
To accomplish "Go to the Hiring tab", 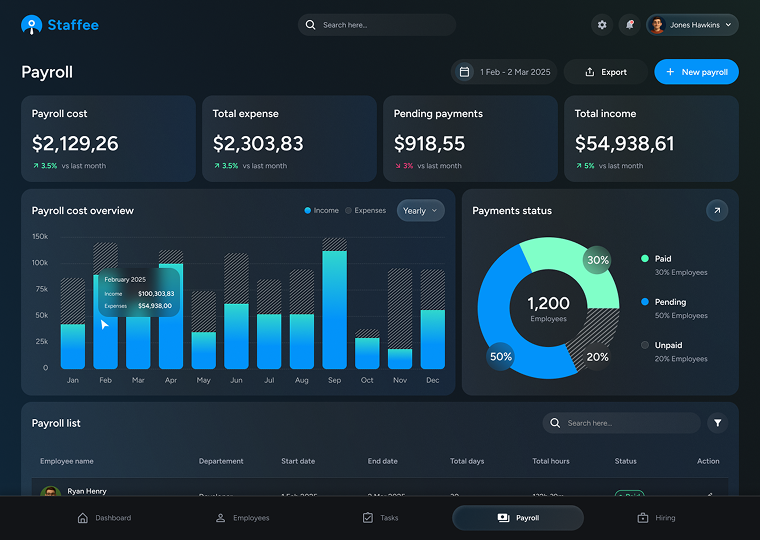I will (656, 518).
